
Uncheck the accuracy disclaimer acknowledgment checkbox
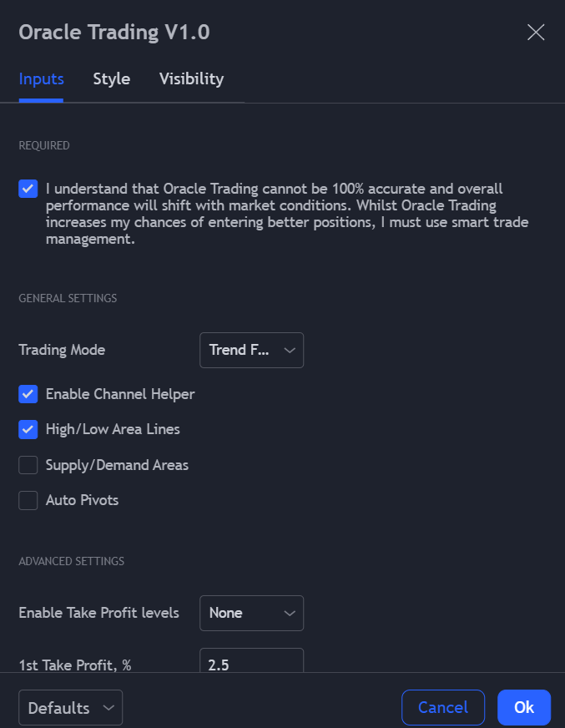click(x=28, y=189)
